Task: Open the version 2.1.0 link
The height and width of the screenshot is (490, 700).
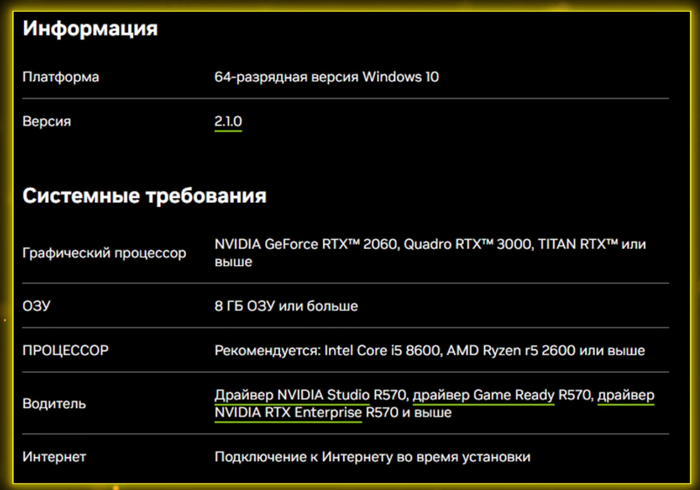Action: 228,121
